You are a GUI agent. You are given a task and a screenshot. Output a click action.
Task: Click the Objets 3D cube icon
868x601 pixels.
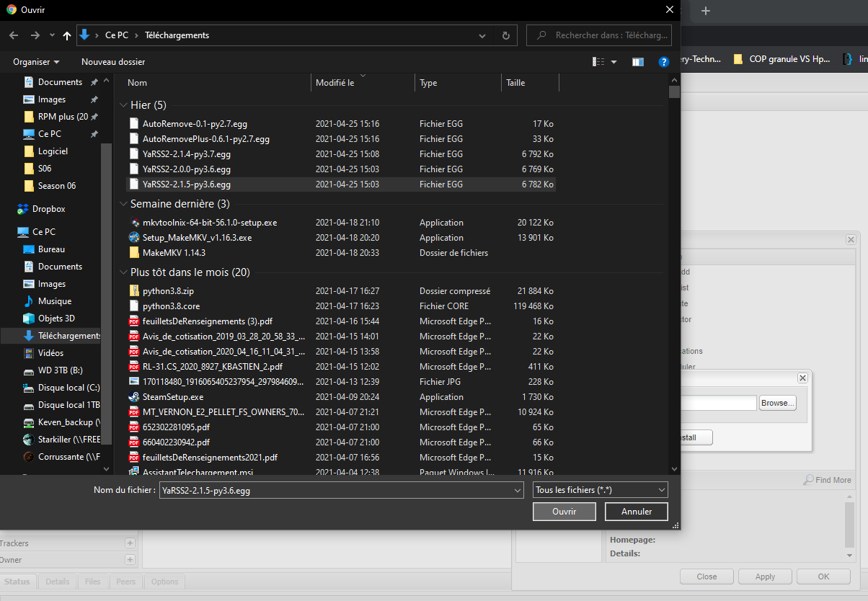tap(29, 319)
